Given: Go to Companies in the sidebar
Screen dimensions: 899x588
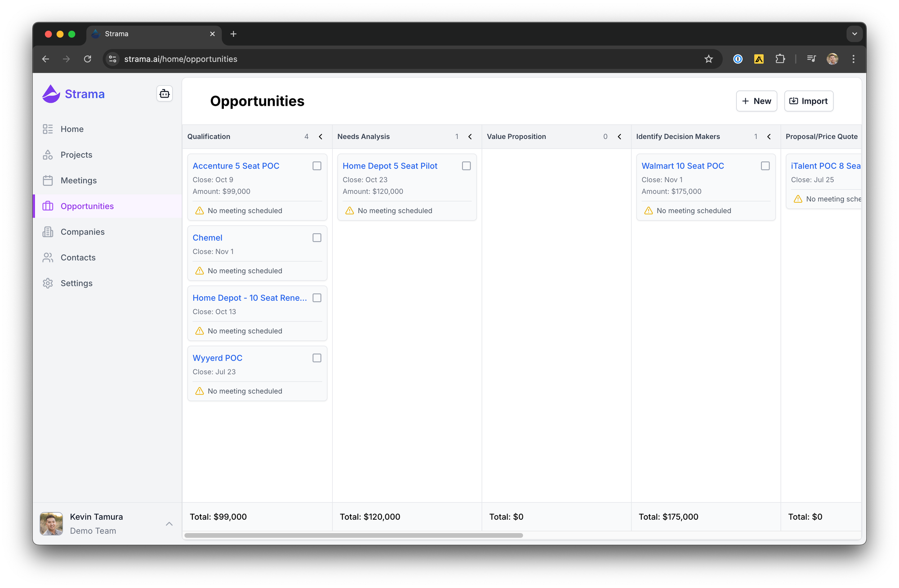Looking at the screenshot, I should [82, 232].
